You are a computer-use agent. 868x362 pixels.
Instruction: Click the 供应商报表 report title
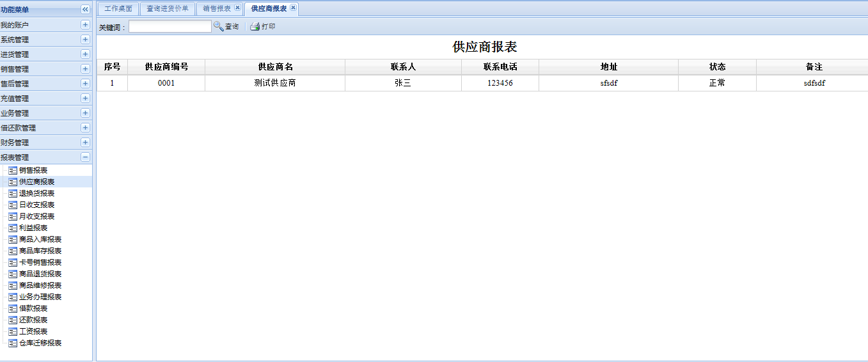(x=484, y=47)
